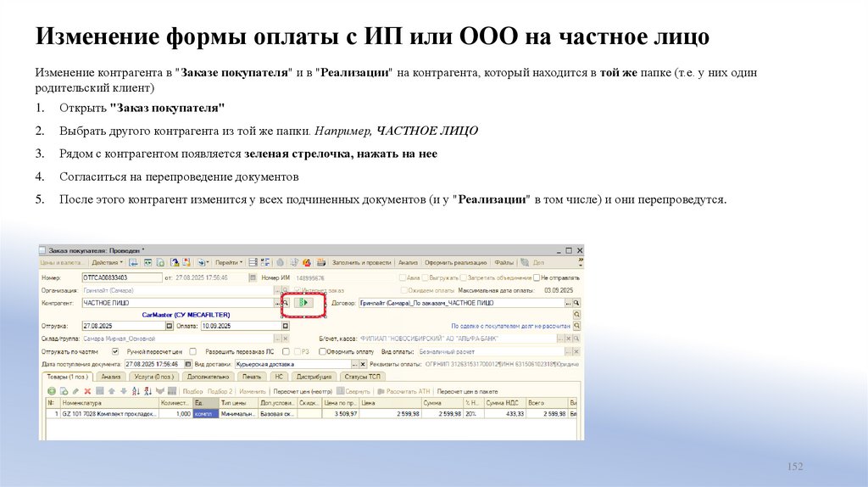Click the calendar icon next to document date
This screenshot has width=868, height=487.
point(253,277)
